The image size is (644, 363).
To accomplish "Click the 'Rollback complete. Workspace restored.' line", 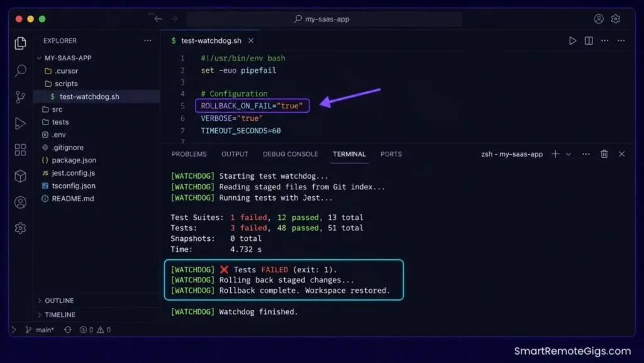I will [280, 290].
